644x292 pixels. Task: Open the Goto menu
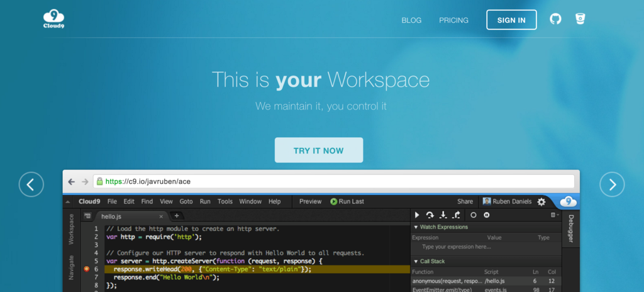pyautogui.click(x=186, y=201)
